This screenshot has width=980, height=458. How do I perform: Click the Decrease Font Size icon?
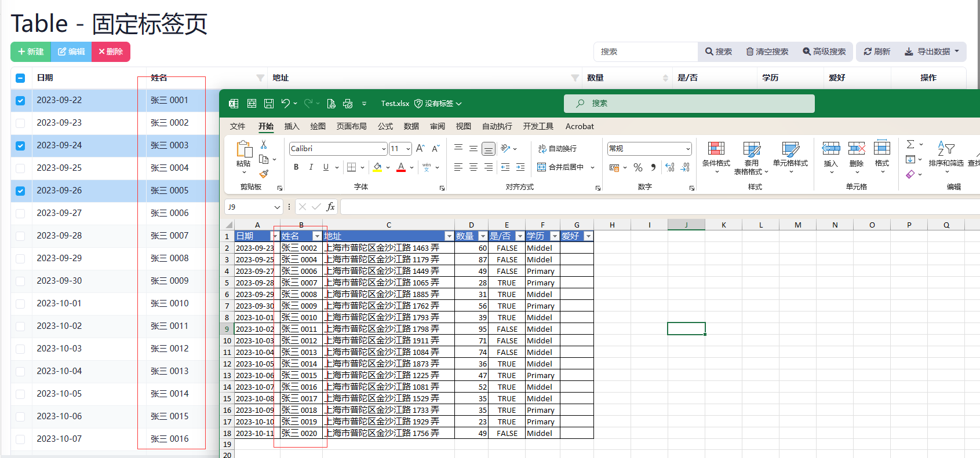point(436,149)
